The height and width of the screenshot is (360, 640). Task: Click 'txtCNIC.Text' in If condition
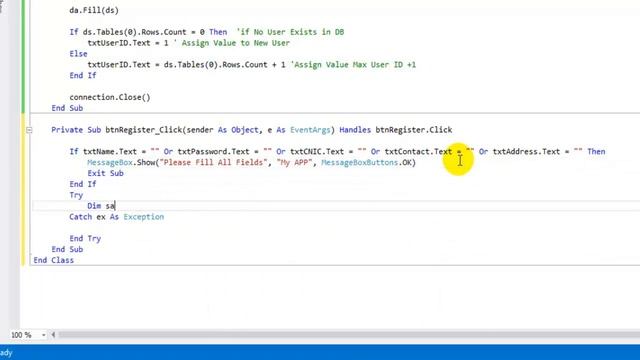tap(317, 151)
